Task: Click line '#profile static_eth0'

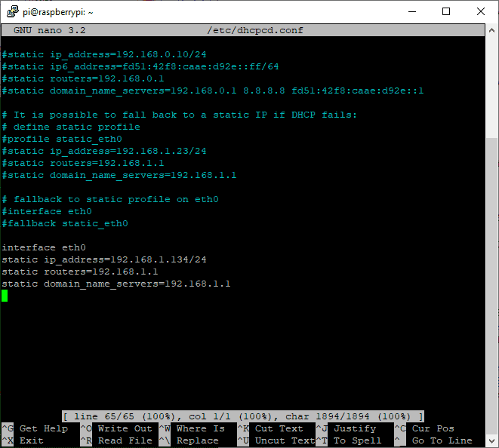Action: point(62,139)
